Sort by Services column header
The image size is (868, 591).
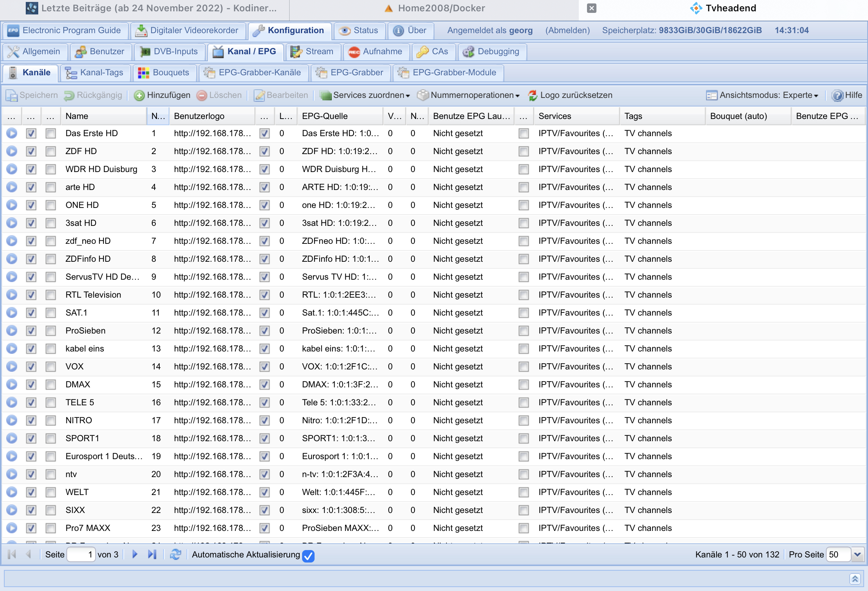click(576, 116)
